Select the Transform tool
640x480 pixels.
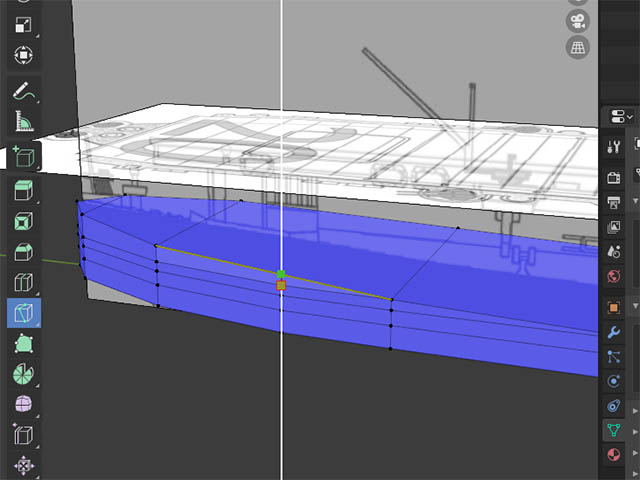pos(24,55)
